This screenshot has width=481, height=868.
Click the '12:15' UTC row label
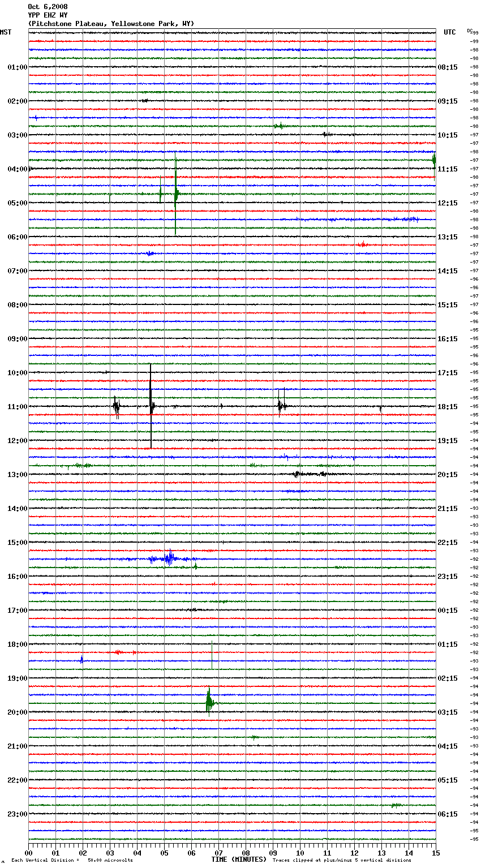pos(448,203)
